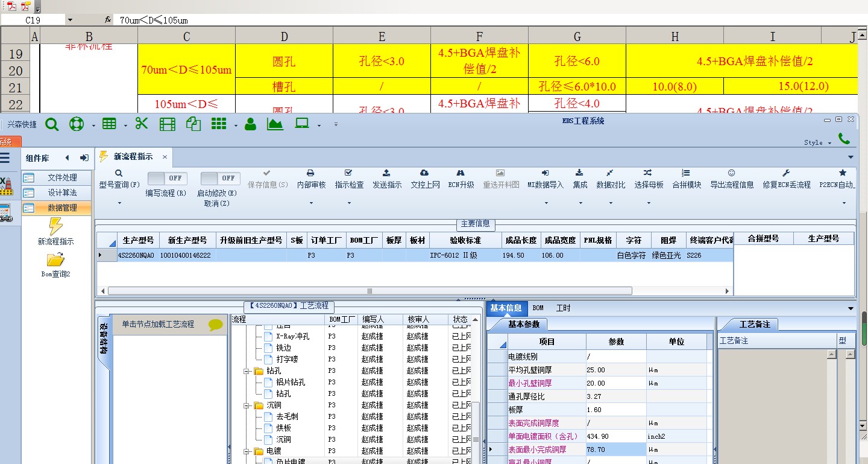Click 选择母板 shuffle icon button
The width and height of the screenshot is (868, 464).
click(x=649, y=179)
